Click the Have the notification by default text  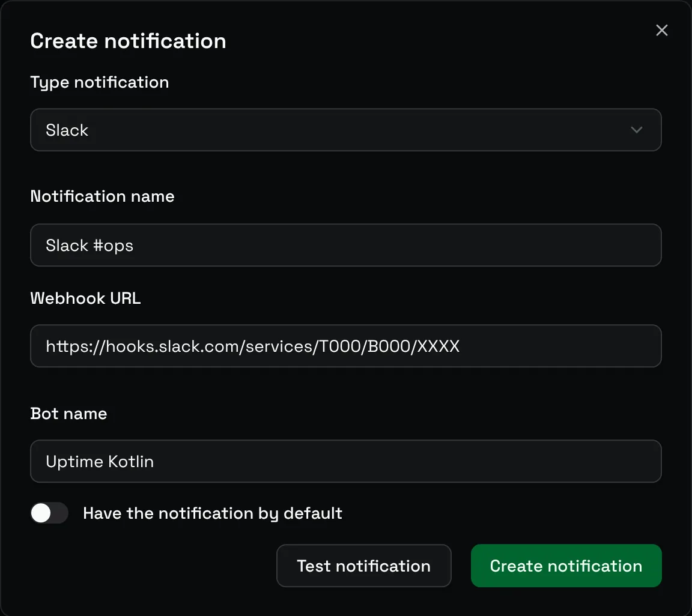(x=212, y=513)
